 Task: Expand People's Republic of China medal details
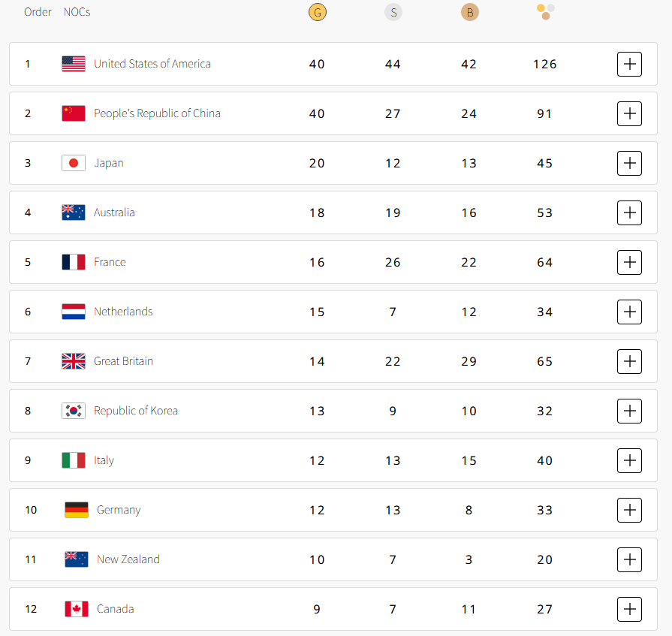(x=629, y=113)
